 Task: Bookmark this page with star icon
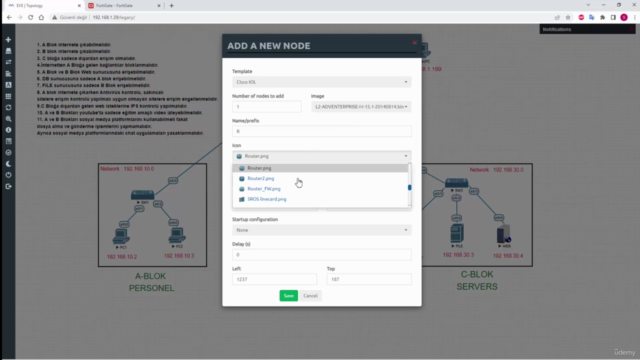(568, 18)
